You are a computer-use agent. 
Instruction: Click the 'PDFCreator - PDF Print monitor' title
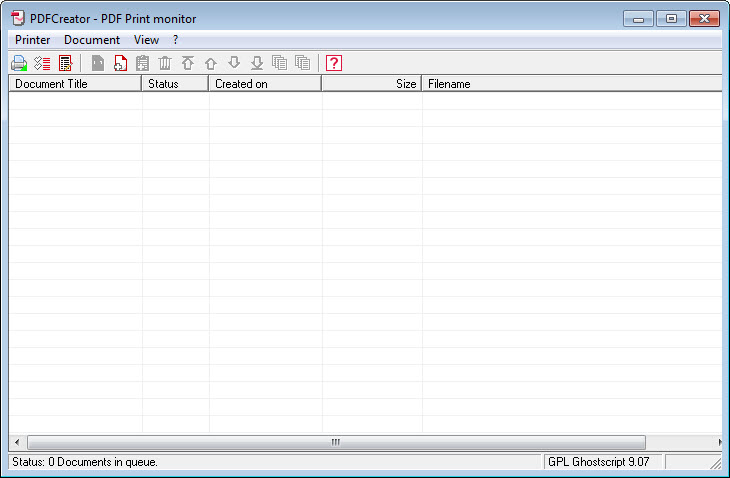[x=113, y=19]
